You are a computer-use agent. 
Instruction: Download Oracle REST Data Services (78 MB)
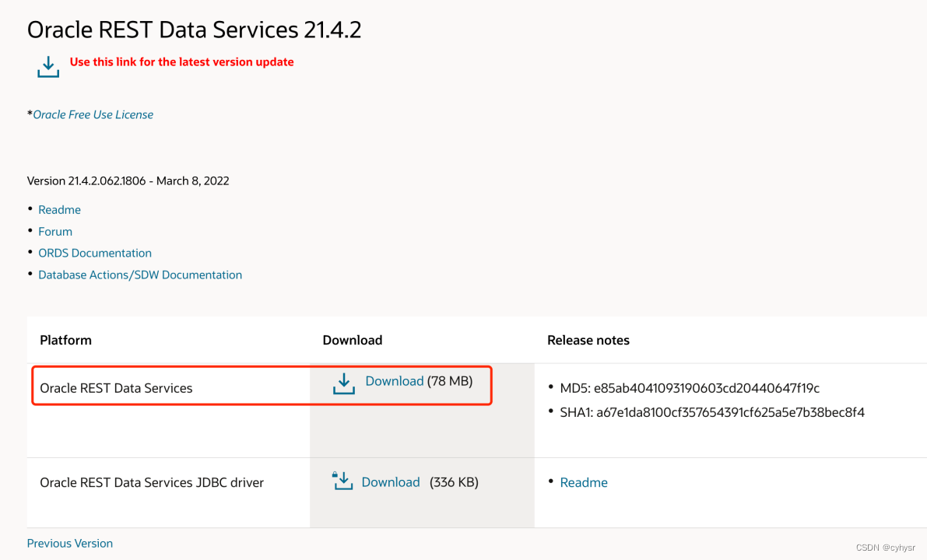(x=394, y=381)
